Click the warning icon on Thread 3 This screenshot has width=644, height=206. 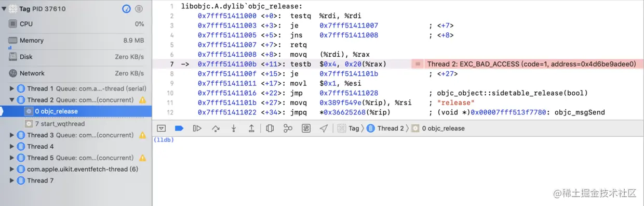143,135
